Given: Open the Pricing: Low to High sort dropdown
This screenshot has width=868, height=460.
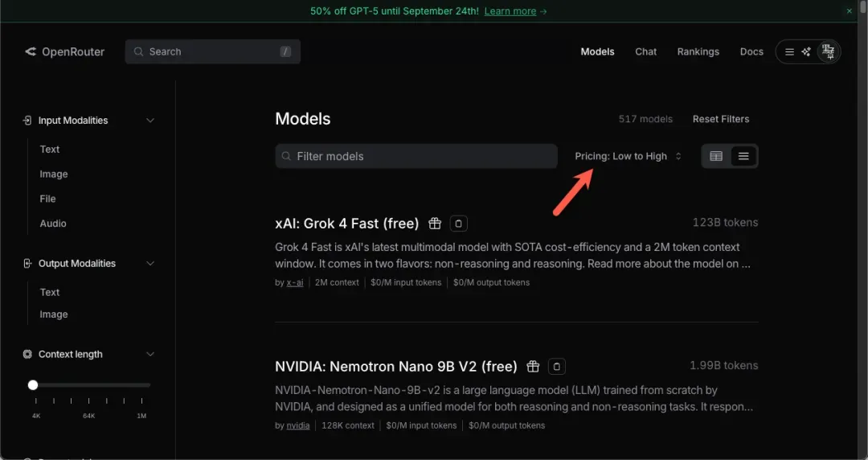Looking at the screenshot, I should pyautogui.click(x=628, y=156).
